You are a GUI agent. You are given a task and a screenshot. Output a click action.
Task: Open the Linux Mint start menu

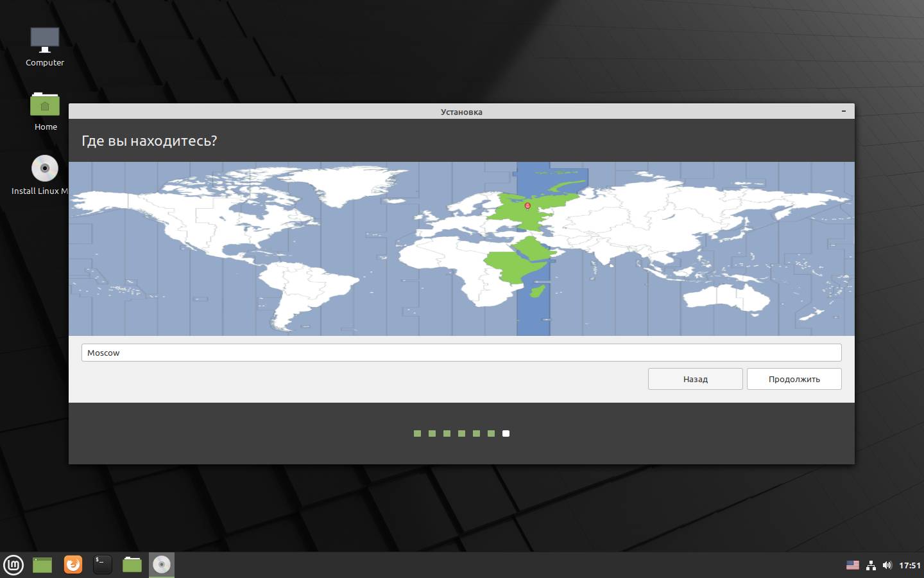(13, 565)
